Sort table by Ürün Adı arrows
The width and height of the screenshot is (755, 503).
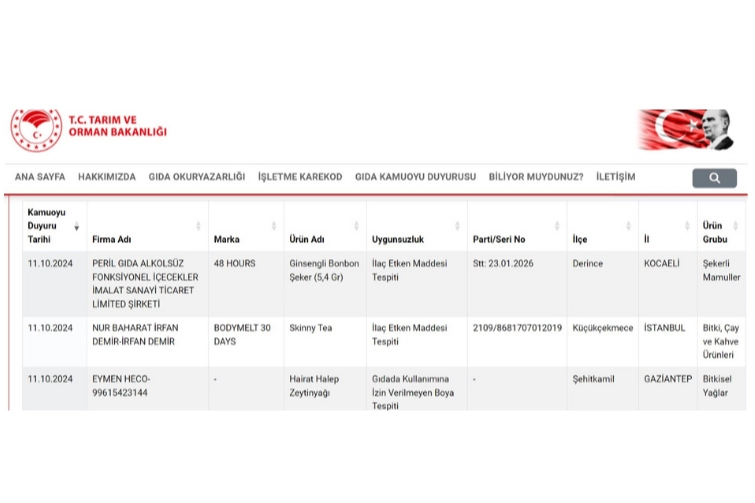click(356, 226)
